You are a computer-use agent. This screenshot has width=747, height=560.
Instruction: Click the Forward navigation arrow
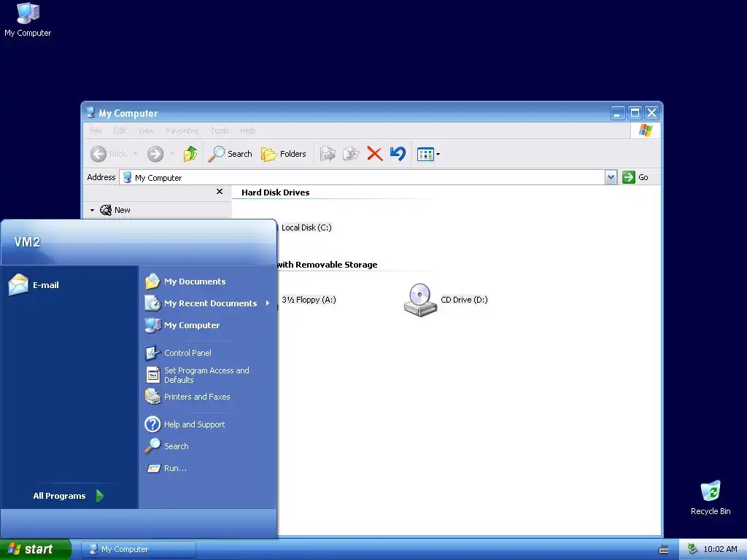point(155,154)
